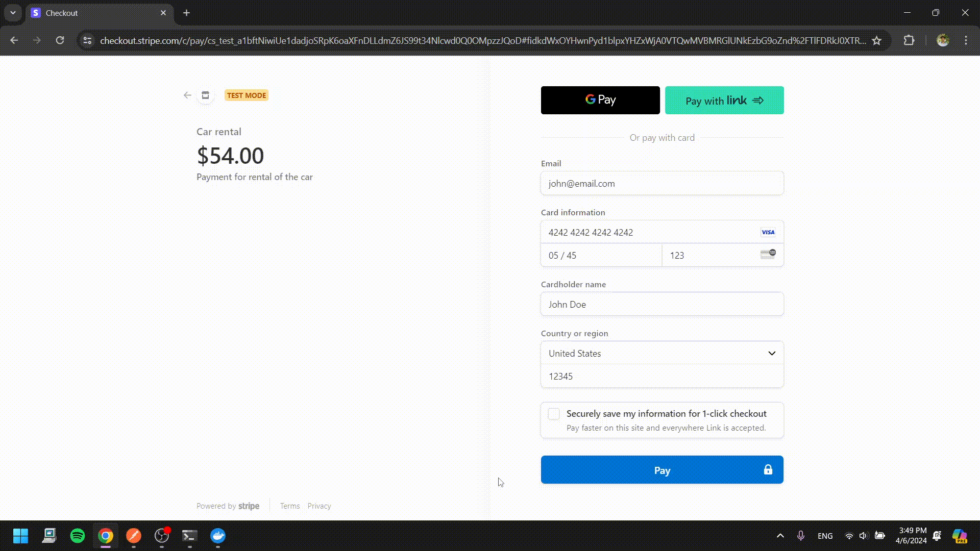Go back with the browser back arrow
980x551 pixels.
tap(14, 40)
